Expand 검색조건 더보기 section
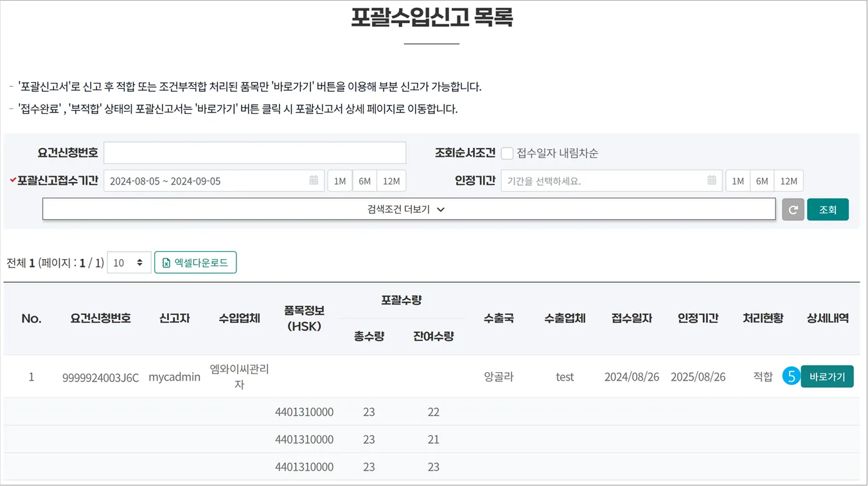Image resolution: width=868 pixels, height=486 pixels. (x=409, y=209)
